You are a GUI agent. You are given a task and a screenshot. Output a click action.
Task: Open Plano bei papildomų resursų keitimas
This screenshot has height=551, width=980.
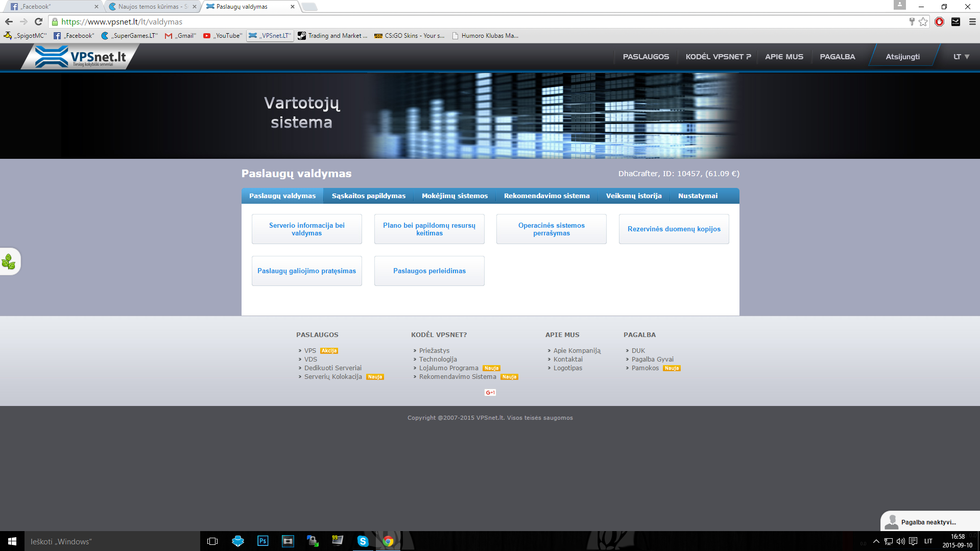coord(429,229)
